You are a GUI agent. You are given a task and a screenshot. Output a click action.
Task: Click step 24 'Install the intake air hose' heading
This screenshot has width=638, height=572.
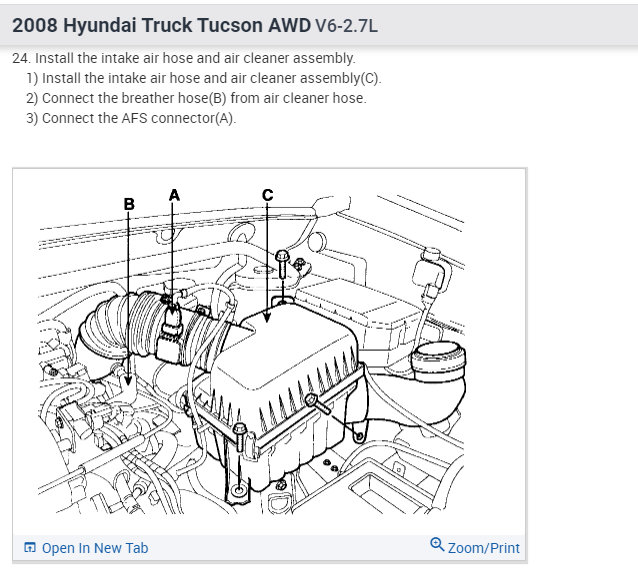coord(184,58)
